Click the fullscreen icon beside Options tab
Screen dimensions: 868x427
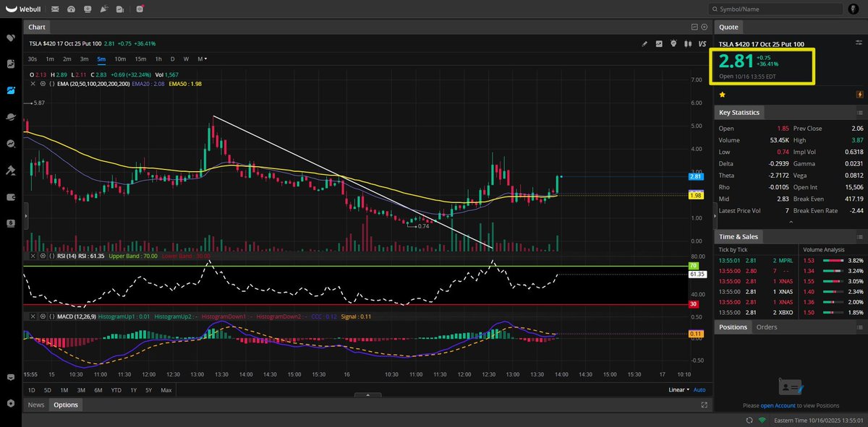705,405
